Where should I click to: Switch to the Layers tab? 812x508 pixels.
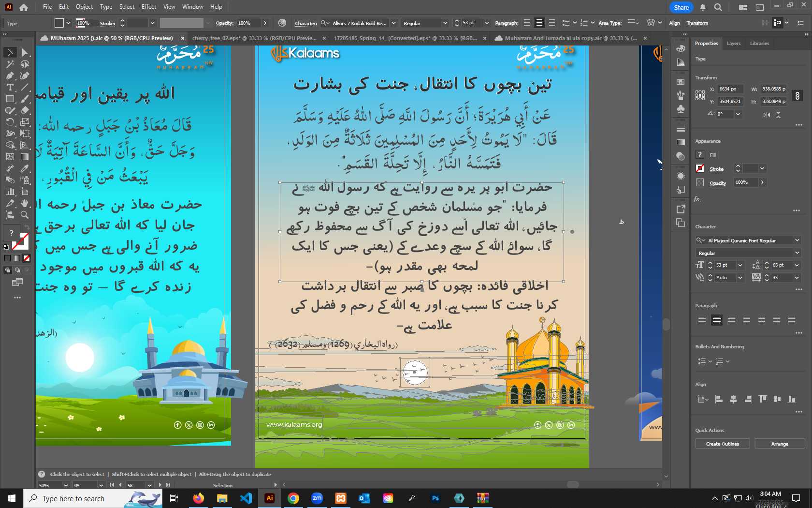[733, 44]
